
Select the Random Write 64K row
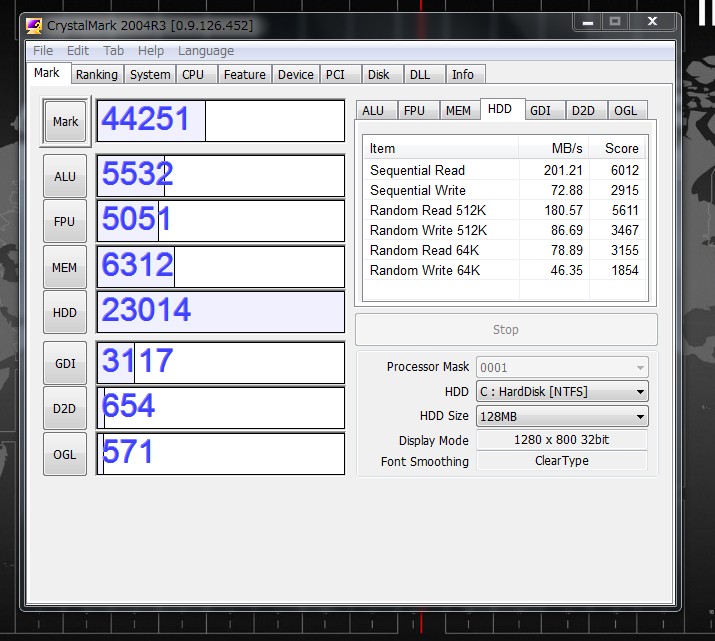pos(505,270)
